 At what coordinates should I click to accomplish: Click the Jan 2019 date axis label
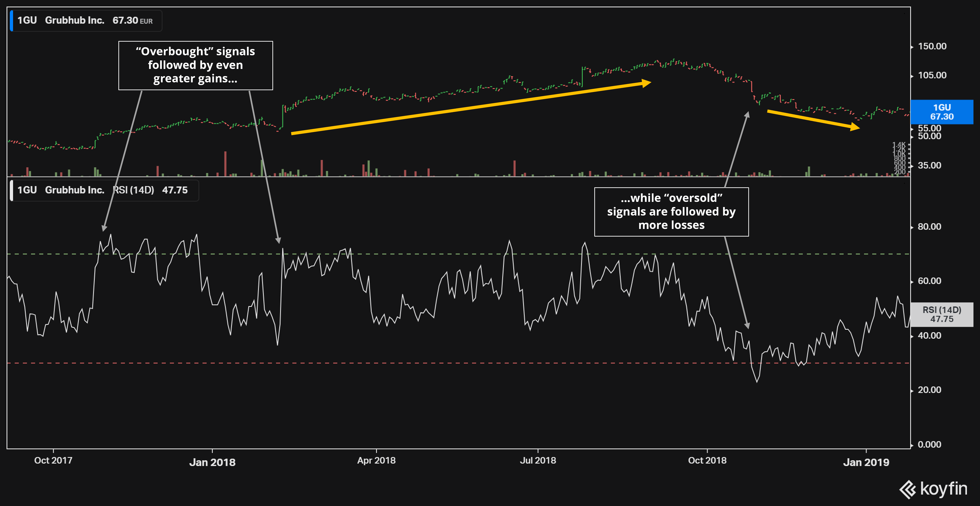click(x=866, y=462)
